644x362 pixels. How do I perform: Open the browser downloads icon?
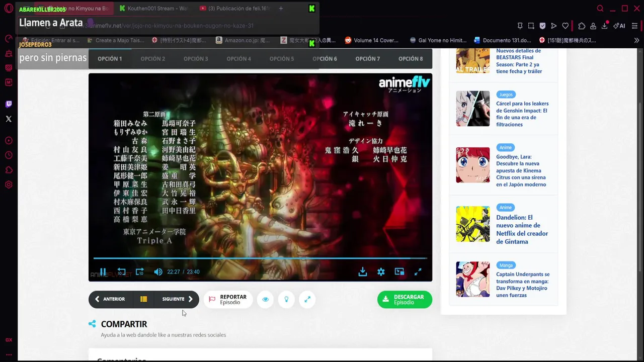coord(605,26)
